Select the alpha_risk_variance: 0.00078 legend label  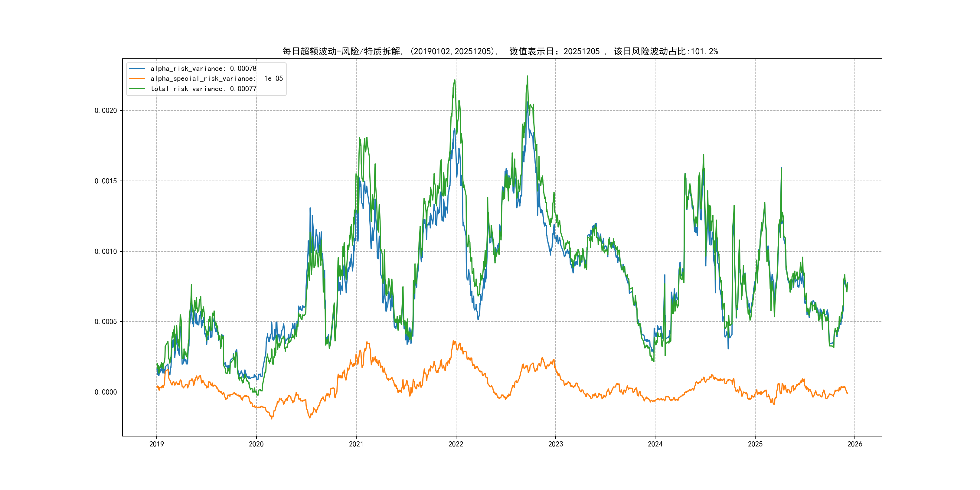[x=203, y=68]
